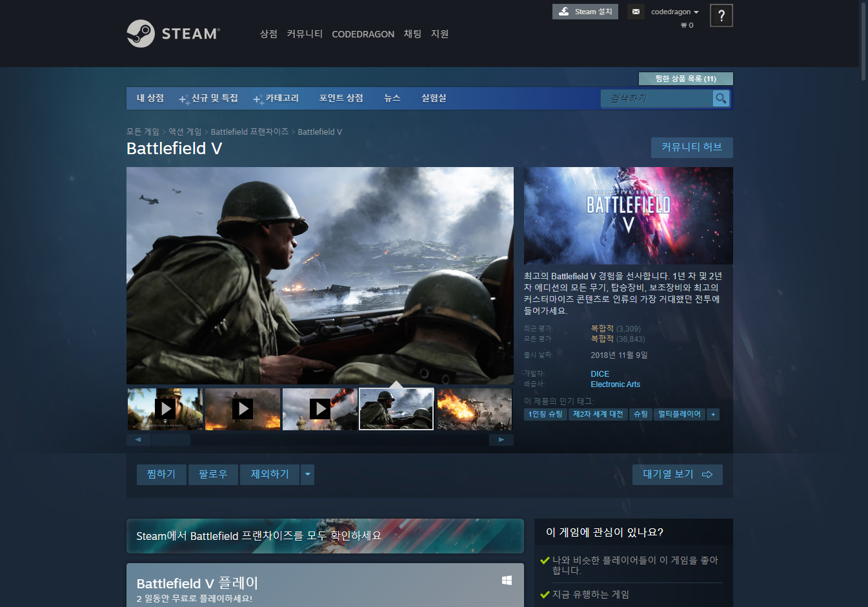Open the Battlefield franchise banner
The width and height of the screenshot is (868, 607).
pos(325,536)
